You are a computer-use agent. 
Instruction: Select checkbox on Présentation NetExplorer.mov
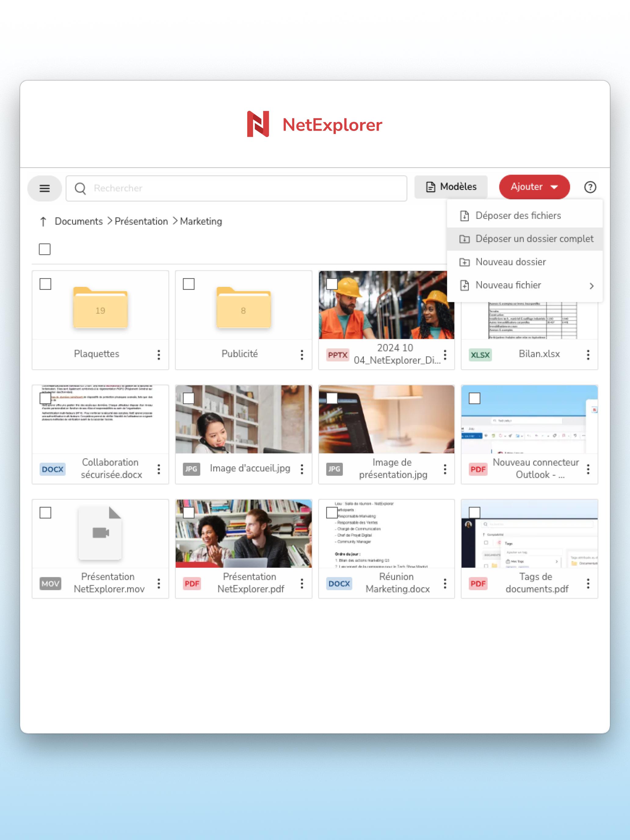(x=45, y=513)
